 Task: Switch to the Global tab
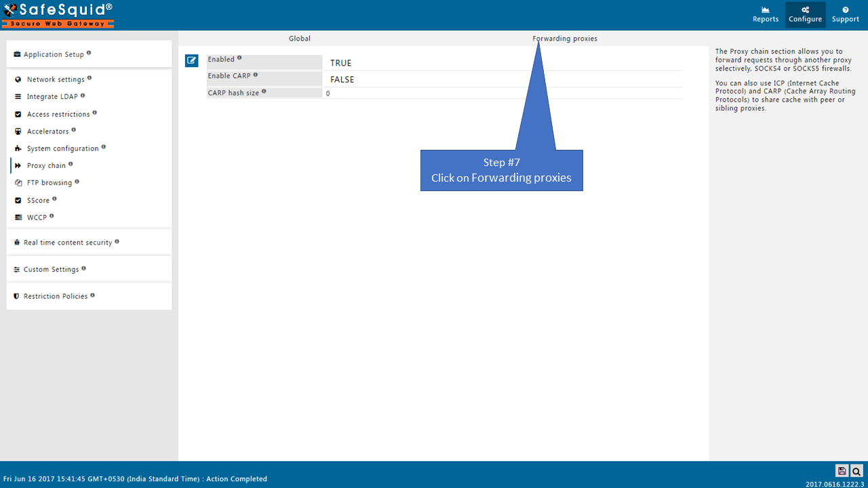pyautogui.click(x=299, y=39)
